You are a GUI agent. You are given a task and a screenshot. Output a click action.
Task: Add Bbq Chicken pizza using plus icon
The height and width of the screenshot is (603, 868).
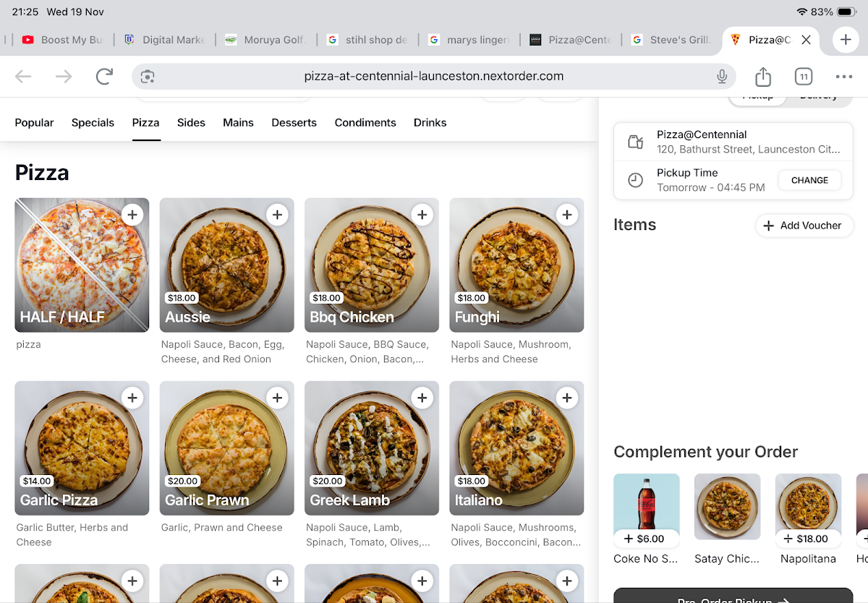422,215
